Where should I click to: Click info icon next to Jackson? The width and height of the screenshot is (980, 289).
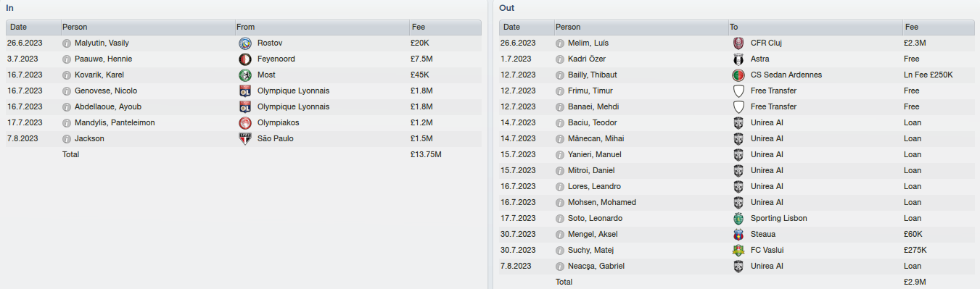pyautogui.click(x=67, y=138)
